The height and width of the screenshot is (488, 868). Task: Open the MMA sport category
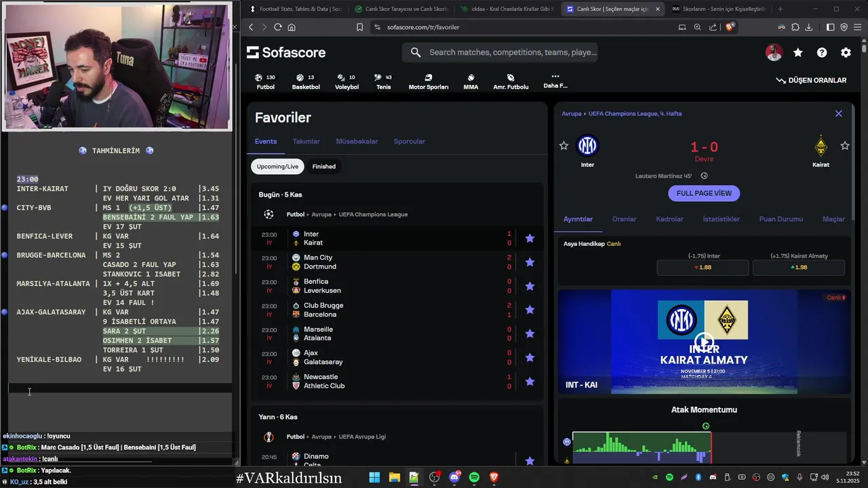click(471, 82)
